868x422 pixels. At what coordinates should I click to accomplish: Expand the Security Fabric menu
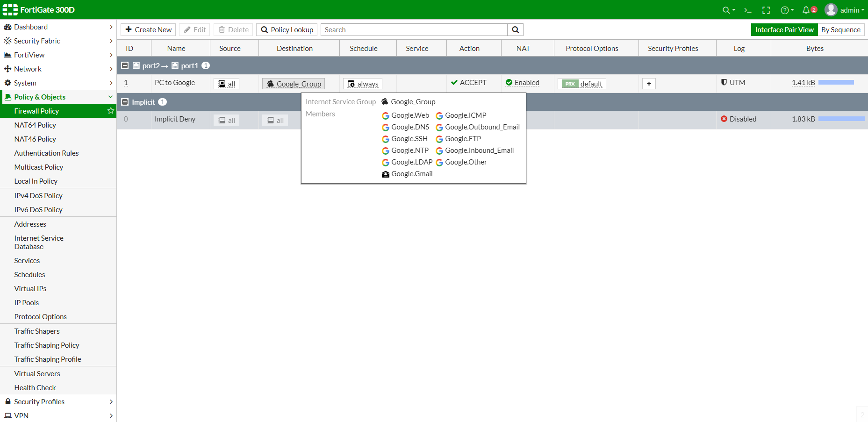point(58,41)
